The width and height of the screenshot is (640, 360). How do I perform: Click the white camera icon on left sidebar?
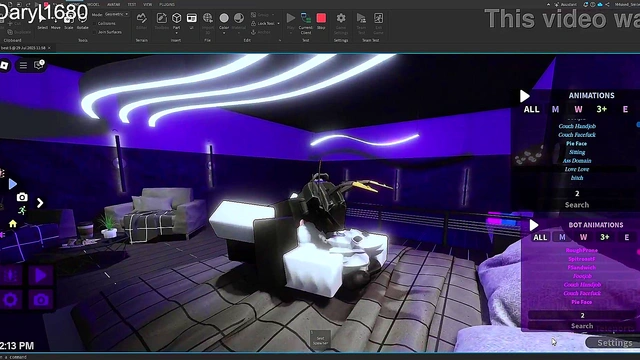coord(22,197)
